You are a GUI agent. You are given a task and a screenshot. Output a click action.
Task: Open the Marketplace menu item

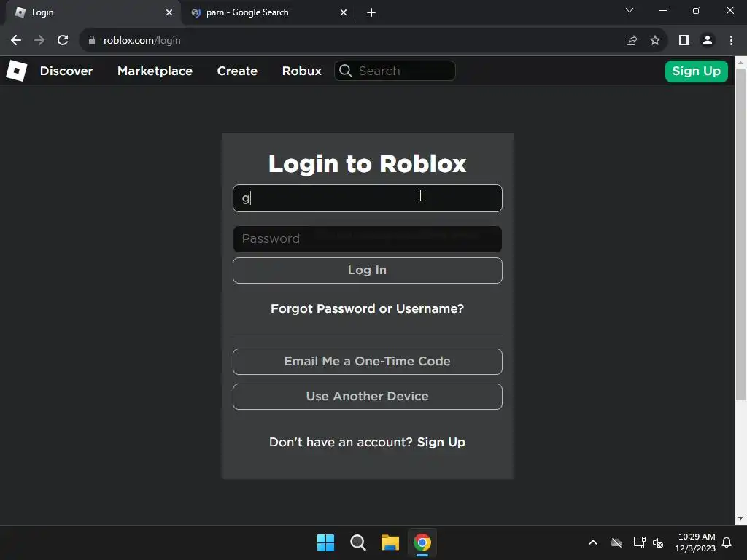pyautogui.click(x=155, y=71)
